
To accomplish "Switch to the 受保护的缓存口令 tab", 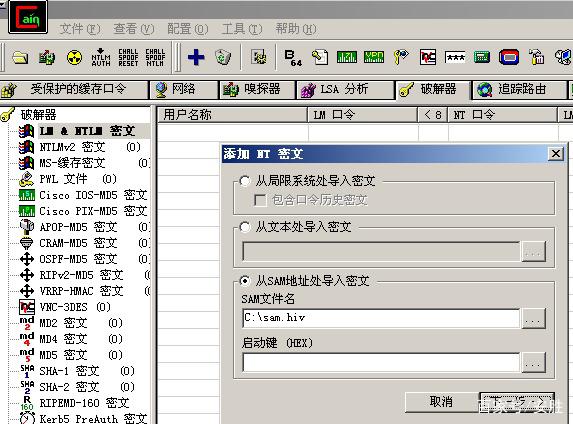I will pyautogui.click(x=75, y=90).
